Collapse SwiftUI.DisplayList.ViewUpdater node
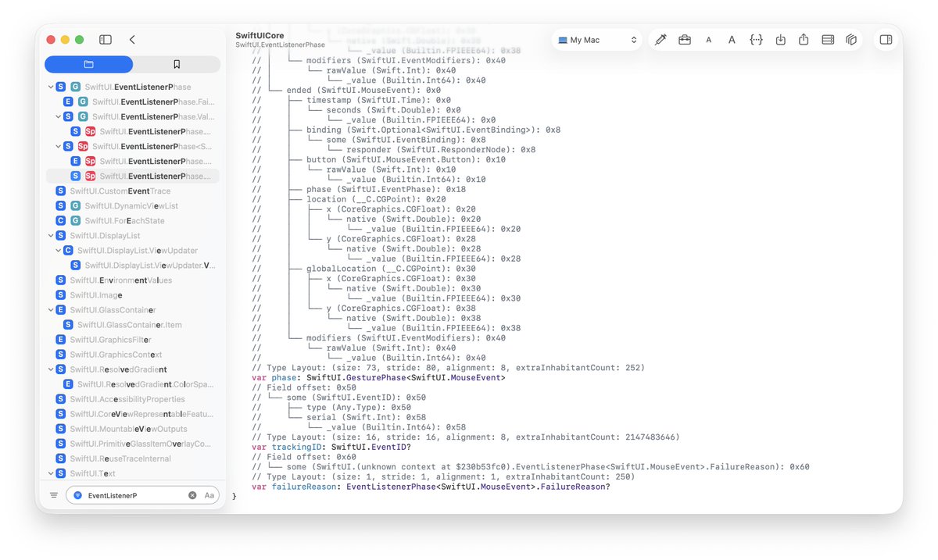The width and height of the screenshot is (938, 560). click(x=59, y=251)
